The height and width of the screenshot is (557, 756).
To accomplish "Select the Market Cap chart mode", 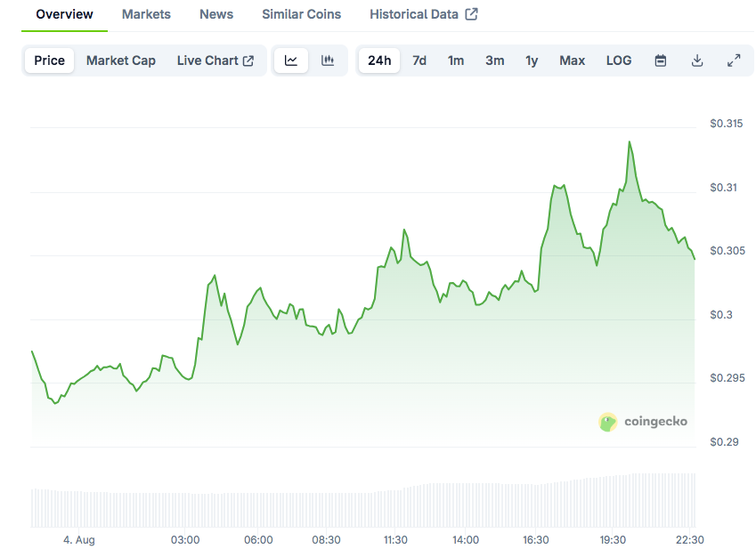I will coord(121,61).
